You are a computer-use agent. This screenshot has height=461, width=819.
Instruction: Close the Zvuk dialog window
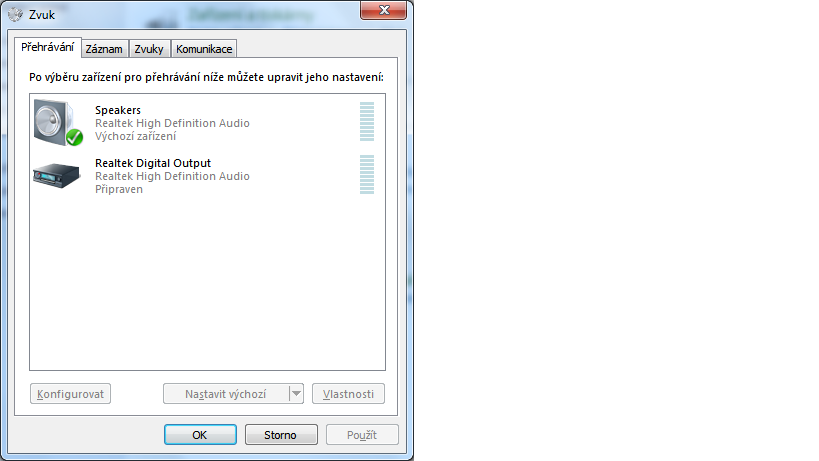click(x=383, y=10)
